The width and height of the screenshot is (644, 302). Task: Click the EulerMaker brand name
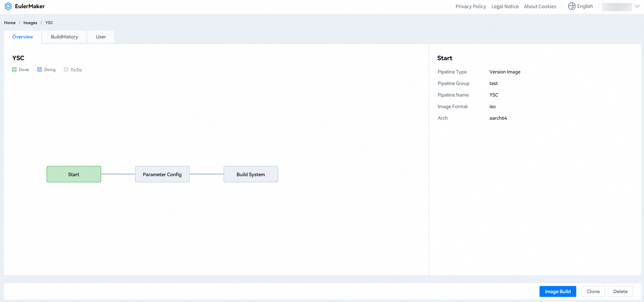[30, 6]
